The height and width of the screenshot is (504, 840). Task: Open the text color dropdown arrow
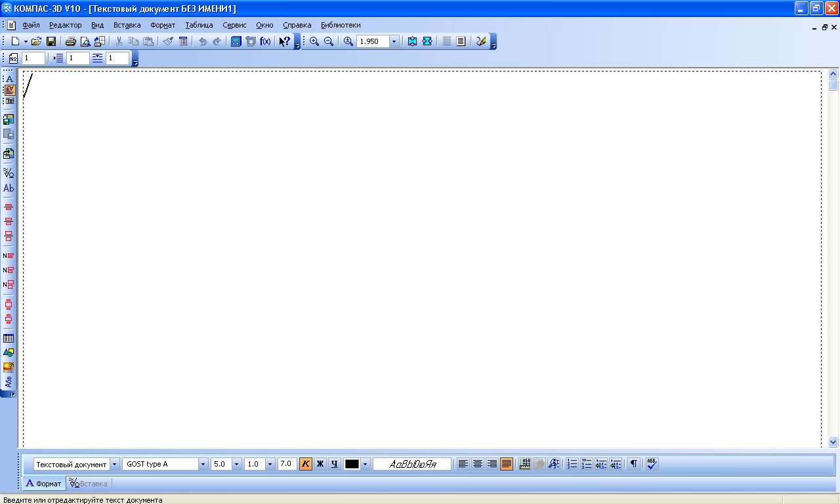tap(366, 464)
